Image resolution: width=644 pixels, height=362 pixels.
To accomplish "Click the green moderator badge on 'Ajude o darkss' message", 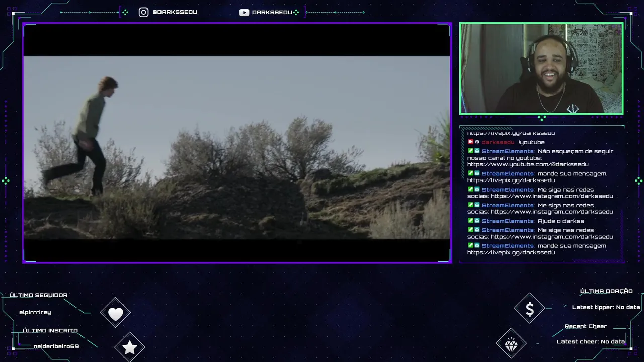I will 470,221.
